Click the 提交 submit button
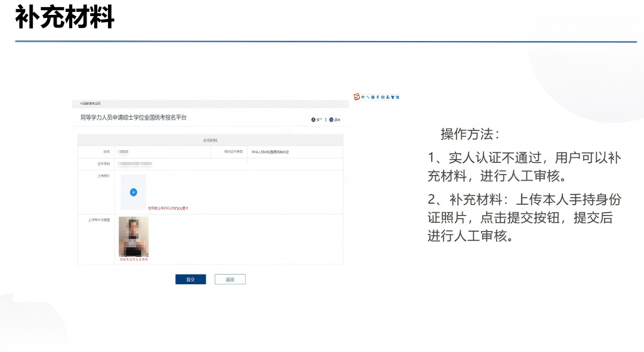Viewport: 644px width, 352px height. tap(190, 279)
